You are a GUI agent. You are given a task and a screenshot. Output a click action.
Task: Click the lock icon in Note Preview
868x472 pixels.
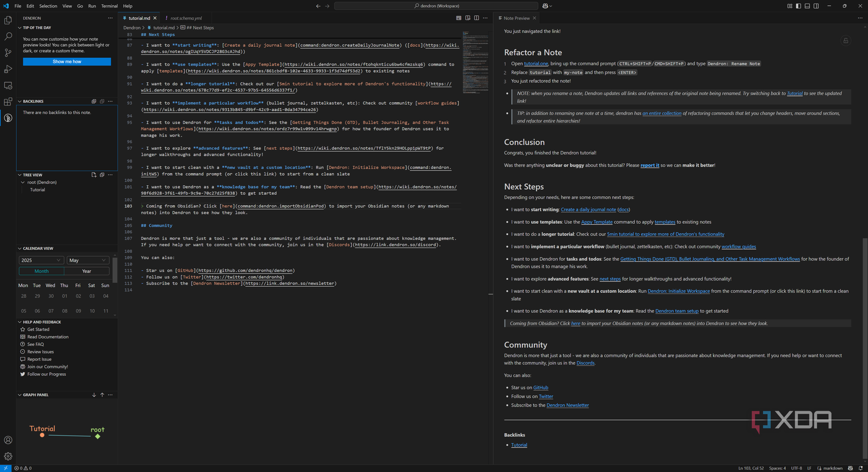[x=845, y=40]
